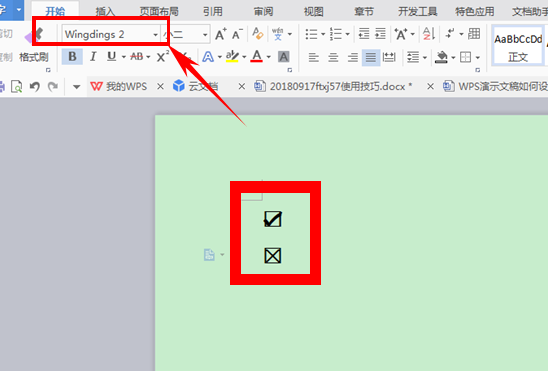Click the increase font size icon

[x=221, y=34]
